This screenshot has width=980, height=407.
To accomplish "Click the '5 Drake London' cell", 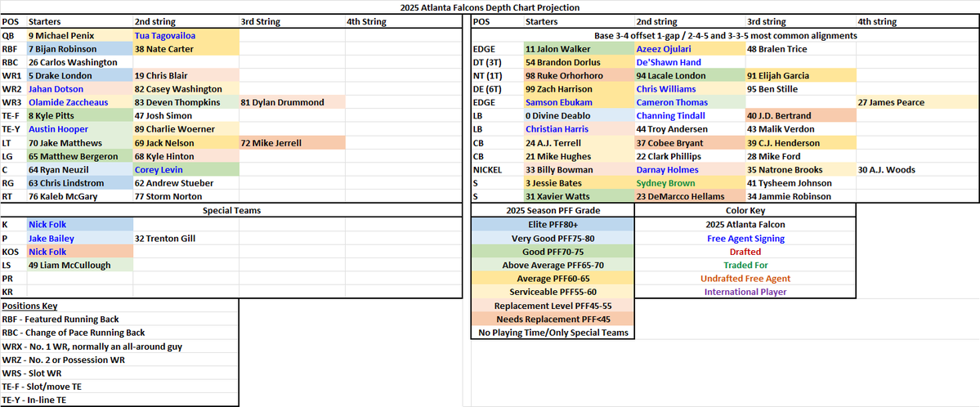I will coord(80,76).
